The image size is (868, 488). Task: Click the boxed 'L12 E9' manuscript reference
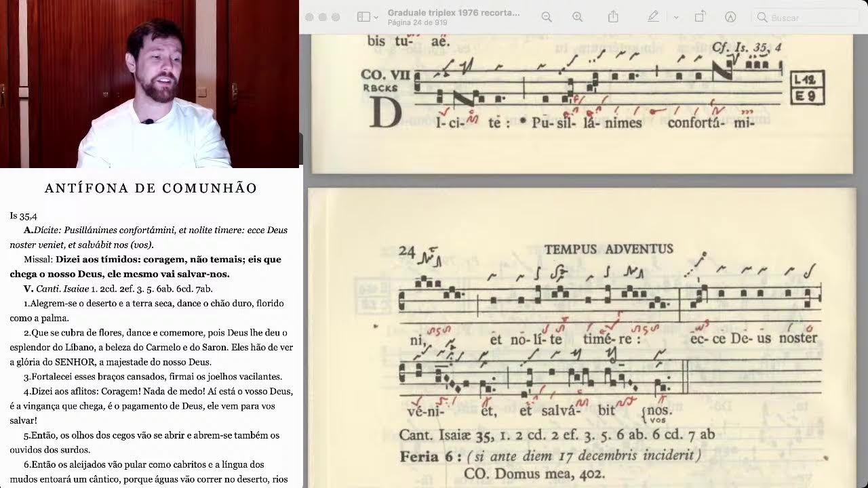(808, 87)
